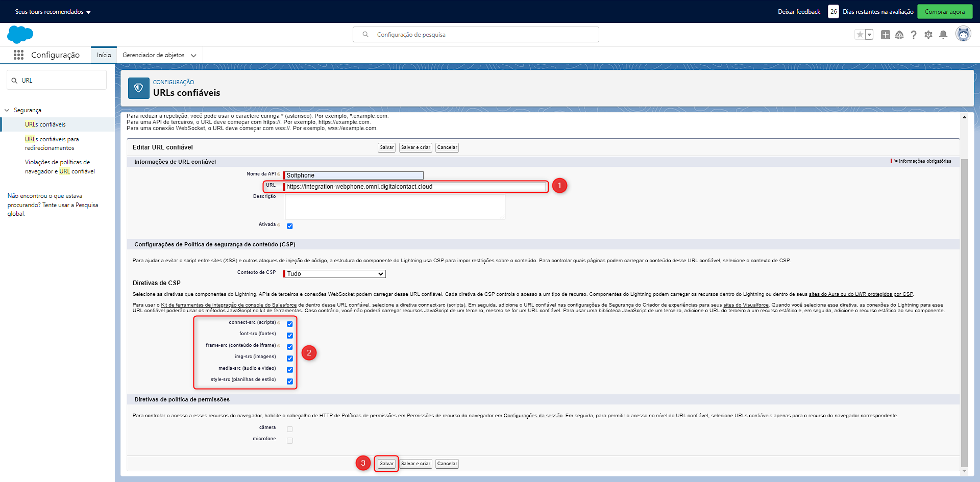This screenshot has width=980, height=482.
Task: Open the Contexto de CSP dropdown
Action: pos(335,274)
